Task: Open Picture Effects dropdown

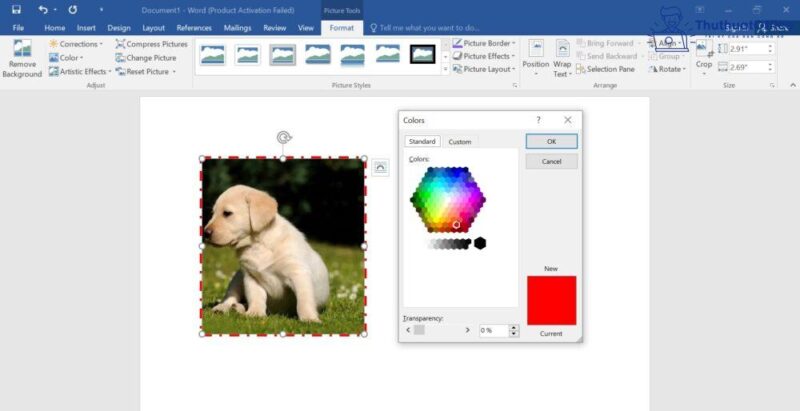Action: coord(484,56)
